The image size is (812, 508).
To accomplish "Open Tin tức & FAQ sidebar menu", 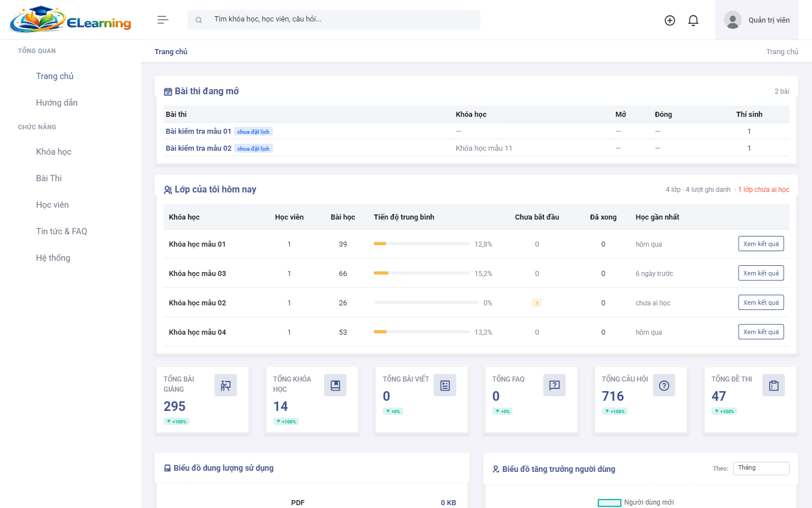I will tap(61, 231).
